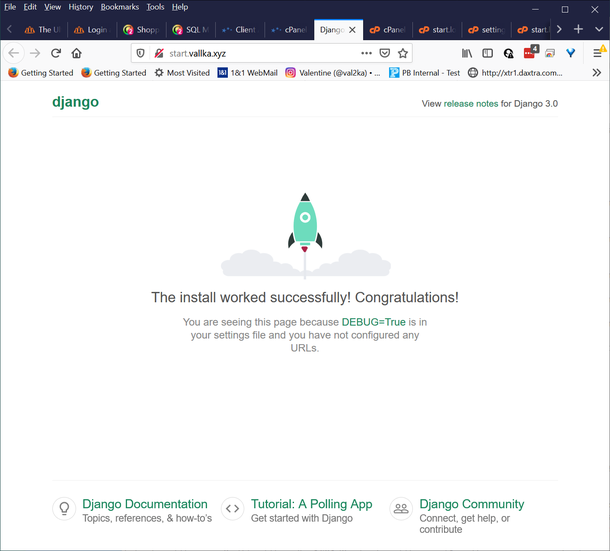
Task: Click the extension icon right of the red badge icon
Action: 550,53
